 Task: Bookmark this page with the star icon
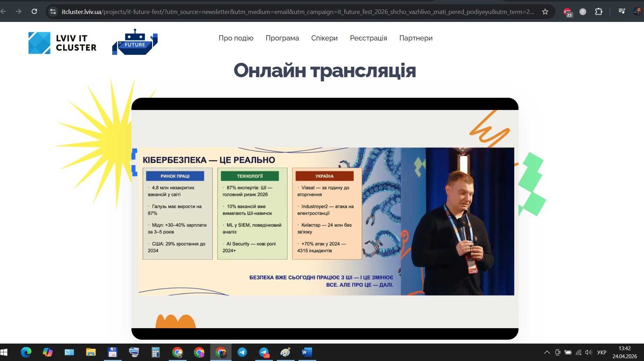click(x=545, y=12)
